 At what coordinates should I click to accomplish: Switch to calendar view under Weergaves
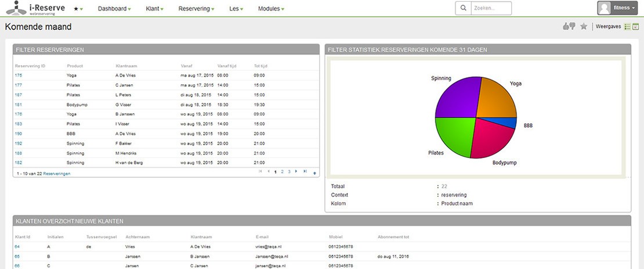coord(635,26)
